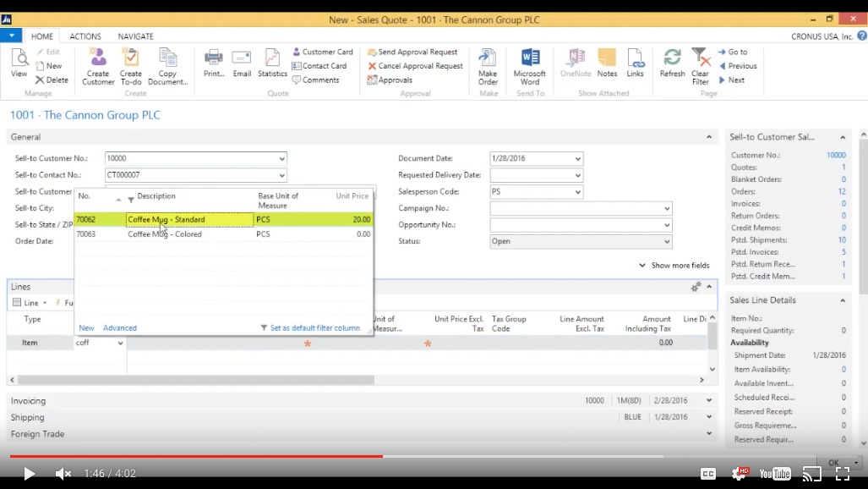The image size is (868, 489).
Task: Click the Print icon
Action: coord(213,63)
